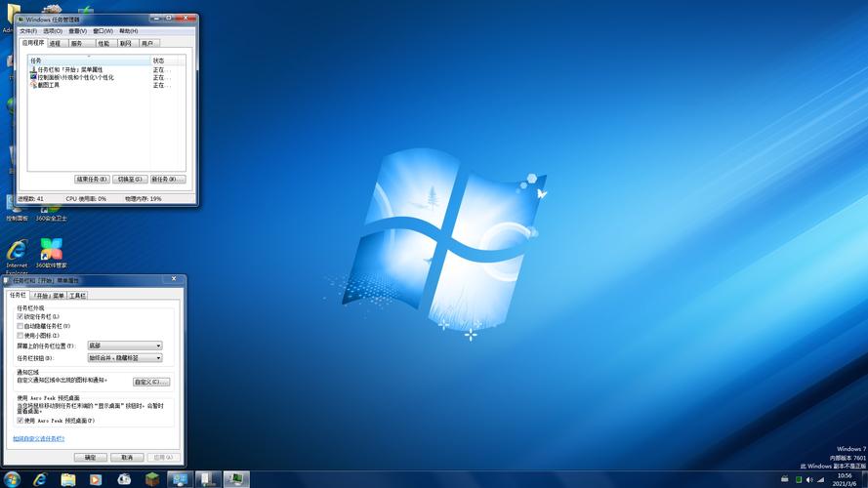The width and height of the screenshot is (868, 488).
Task: Open the Windows Explorer folder taskbar icon
Action: 68,479
